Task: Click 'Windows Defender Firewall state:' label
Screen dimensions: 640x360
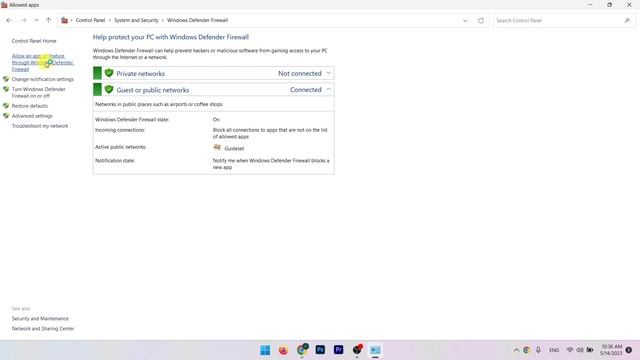Action: pos(132,120)
